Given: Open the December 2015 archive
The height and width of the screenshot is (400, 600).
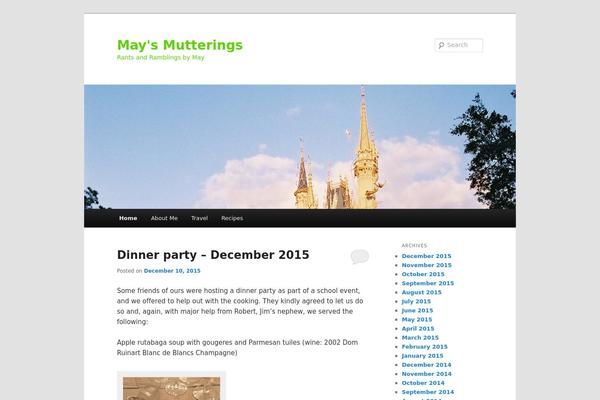Looking at the screenshot, I should point(426,256).
